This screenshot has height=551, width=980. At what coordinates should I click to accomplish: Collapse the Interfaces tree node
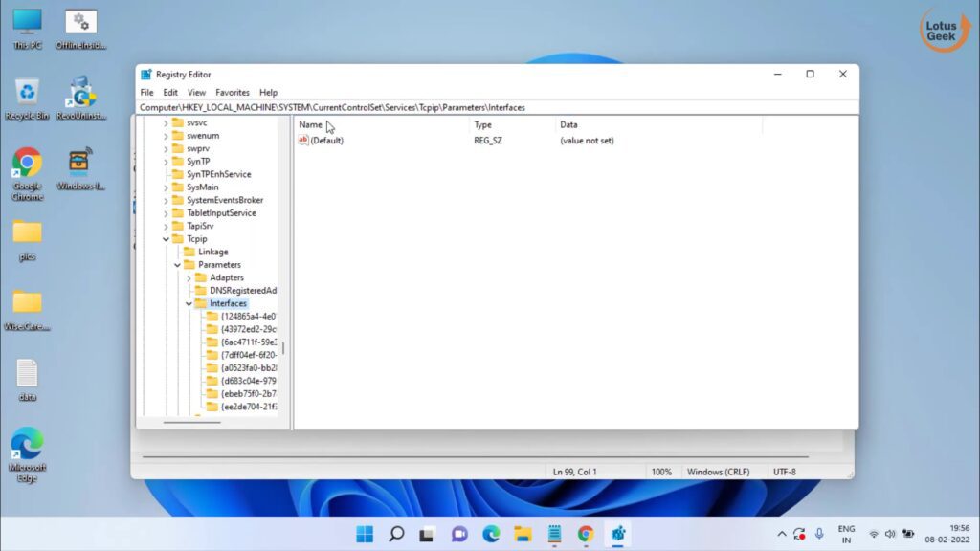[x=189, y=303]
